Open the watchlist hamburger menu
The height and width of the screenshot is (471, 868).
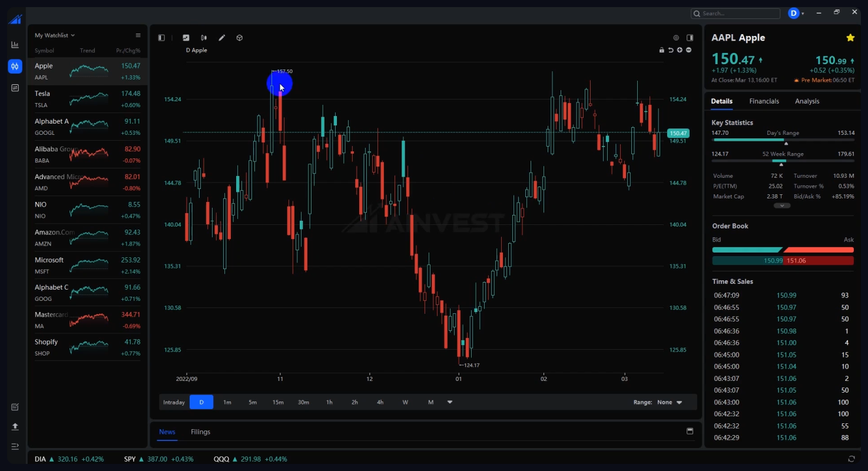[138, 35]
